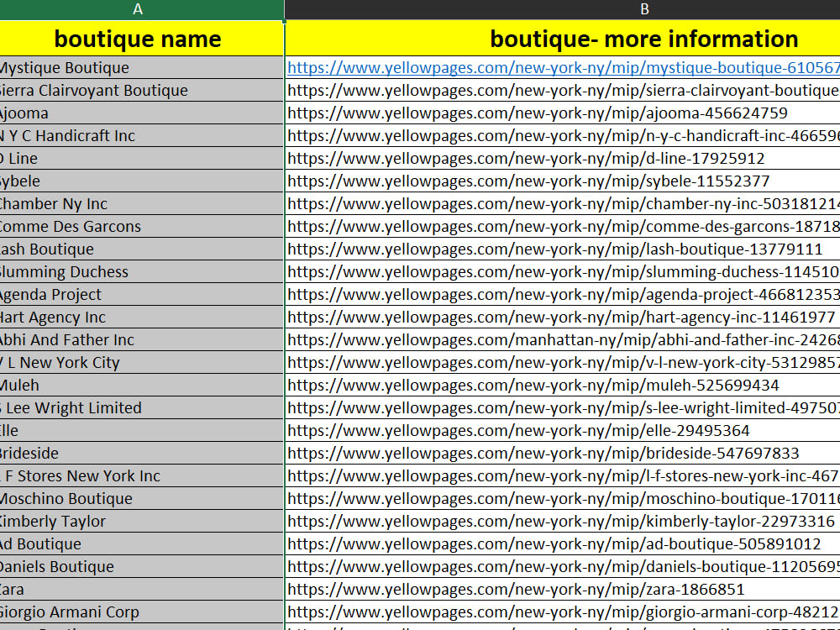Click the 'boutique- more information' header cell
Viewport: 840px width, 630px height.
pyautogui.click(x=563, y=39)
